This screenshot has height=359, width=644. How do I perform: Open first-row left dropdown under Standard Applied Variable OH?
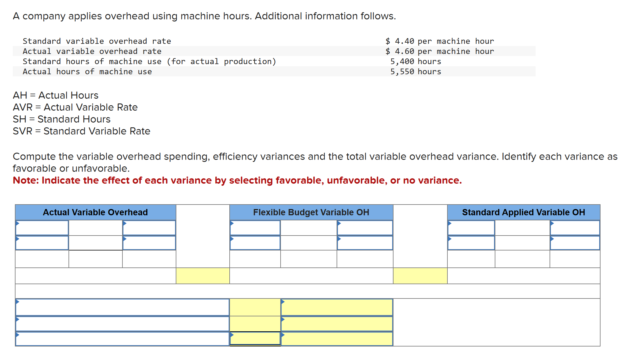coord(471,228)
